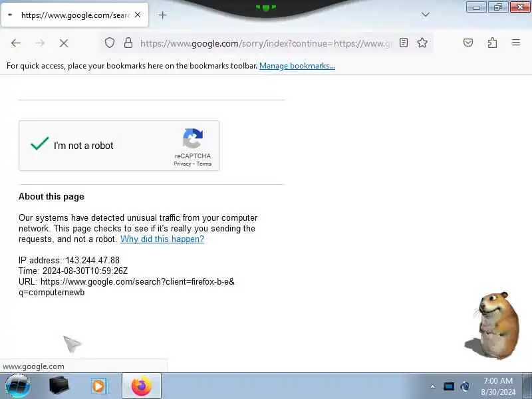Bookmark this page with the star
This screenshot has width=532, height=399.
coord(422,43)
